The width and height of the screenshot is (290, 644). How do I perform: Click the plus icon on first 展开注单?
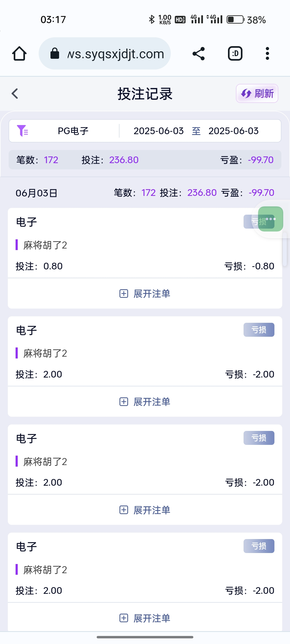(x=124, y=294)
